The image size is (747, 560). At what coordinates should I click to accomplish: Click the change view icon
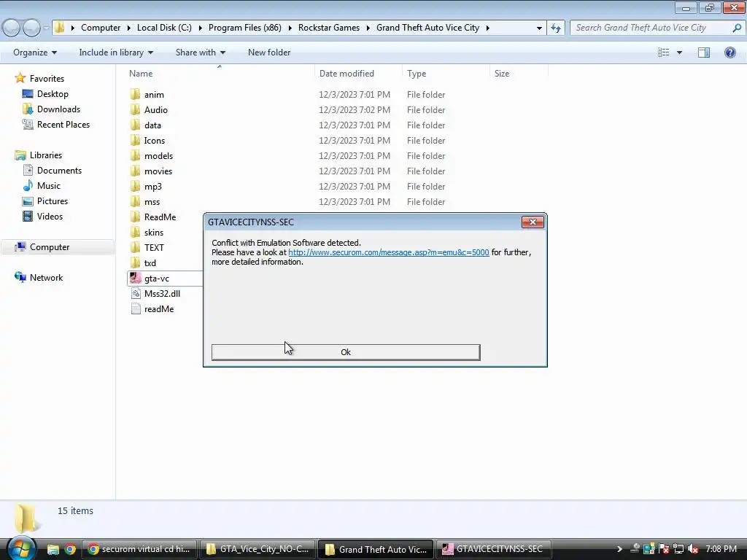click(x=664, y=52)
